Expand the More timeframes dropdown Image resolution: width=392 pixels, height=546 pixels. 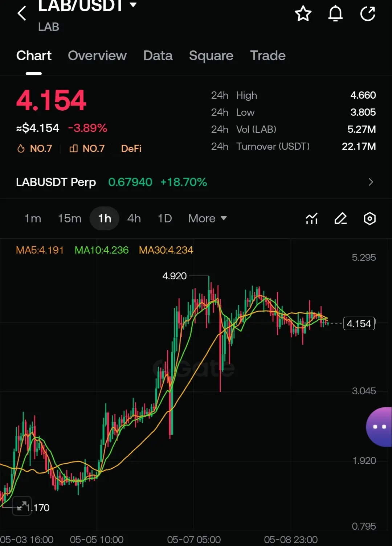click(208, 218)
